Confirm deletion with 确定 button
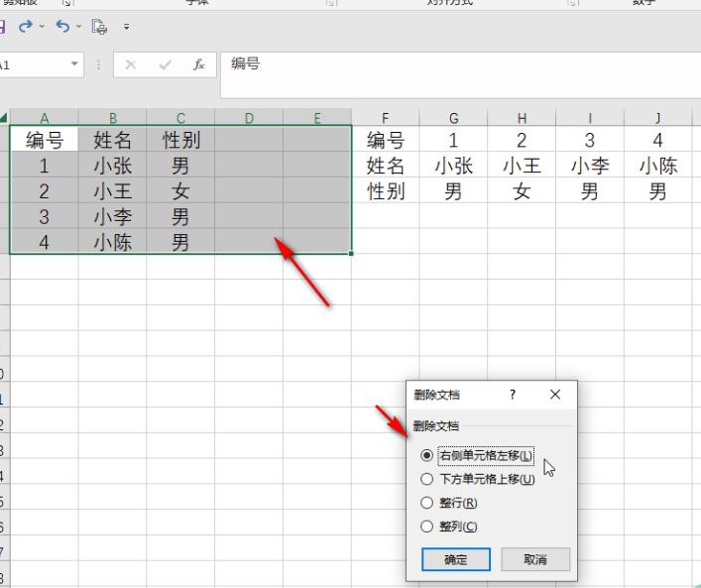The width and height of the screenshot is (701, 588). coord(456,559)
